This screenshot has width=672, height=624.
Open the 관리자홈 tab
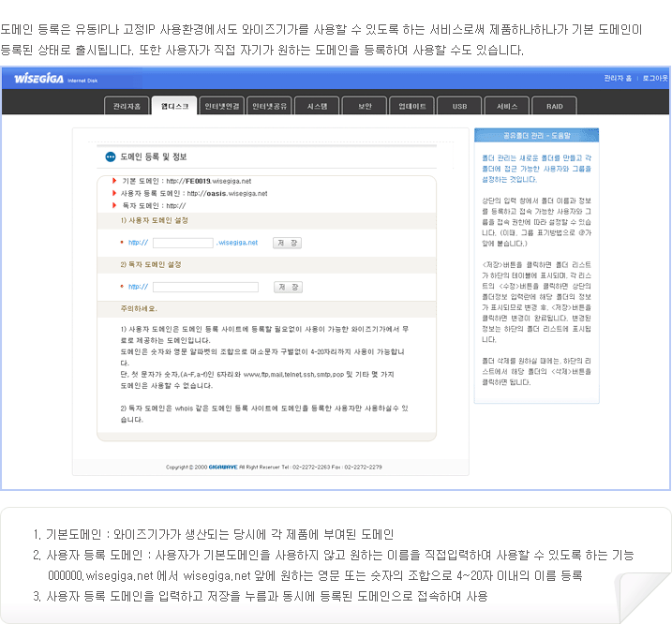tap(127, 106)
